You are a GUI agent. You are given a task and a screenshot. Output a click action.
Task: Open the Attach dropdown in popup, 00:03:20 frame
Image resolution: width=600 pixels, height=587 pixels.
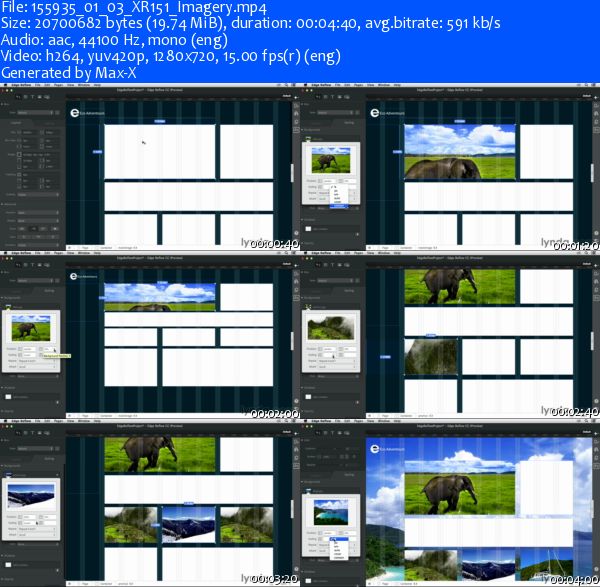37,535
